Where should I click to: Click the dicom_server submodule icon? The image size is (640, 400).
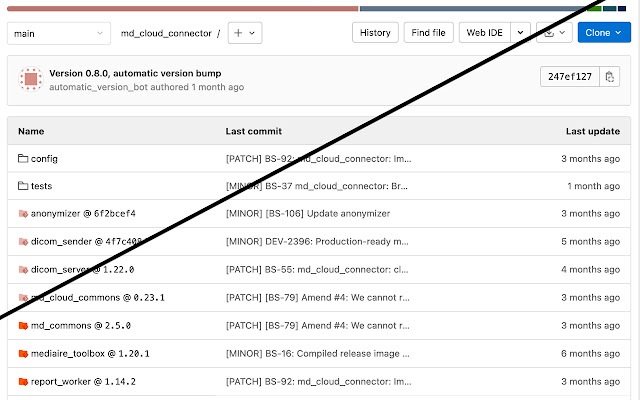pos(23,269)
